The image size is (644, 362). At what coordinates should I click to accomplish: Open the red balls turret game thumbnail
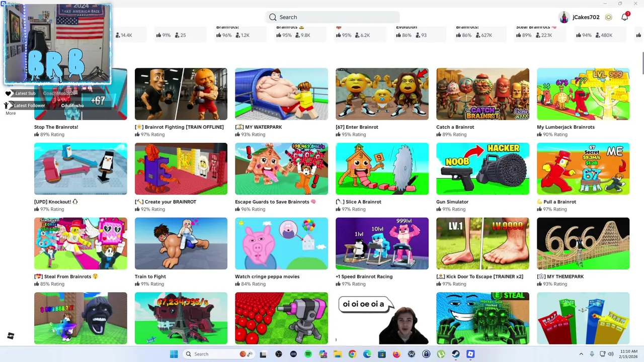pyautogui.click(x=282, y=318)
